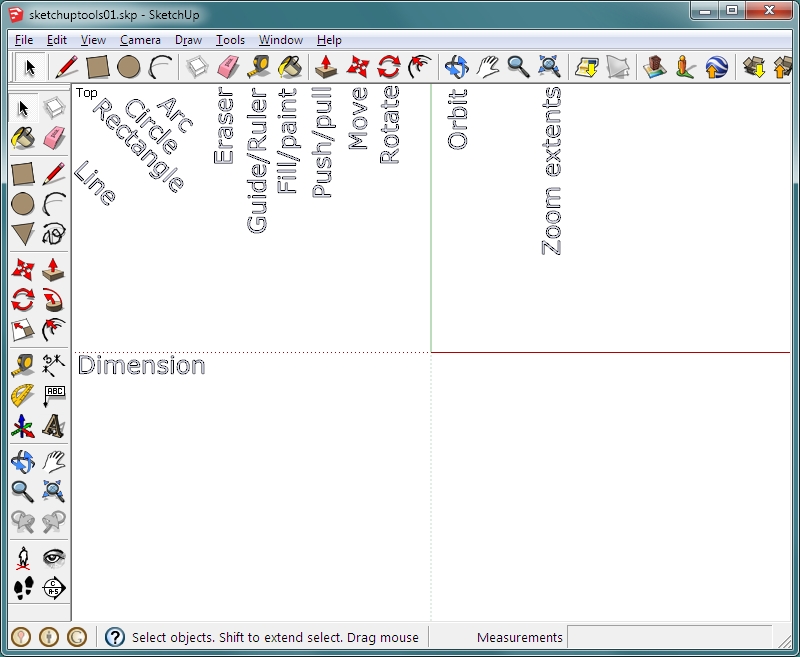
Task: Go to Next camera view
Action: [54, 521]
